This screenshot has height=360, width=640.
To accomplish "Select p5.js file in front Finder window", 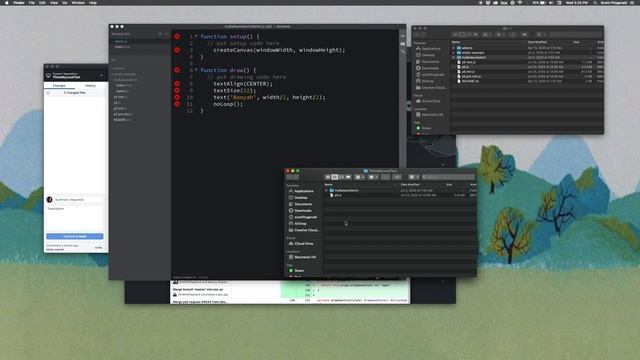I will click(338, 196).
